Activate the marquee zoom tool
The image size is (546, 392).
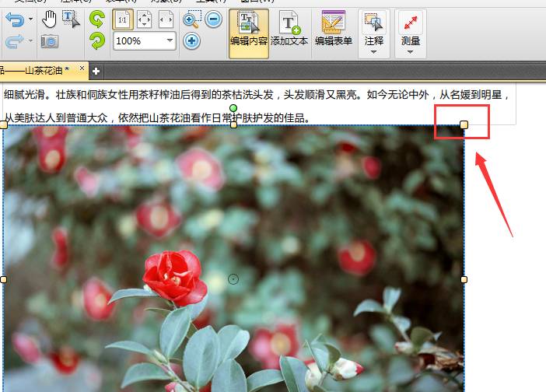[192, 19]
